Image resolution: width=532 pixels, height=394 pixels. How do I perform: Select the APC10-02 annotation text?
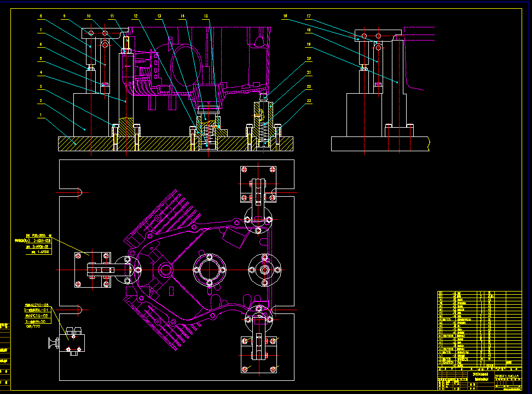pyautogui.click(x=37, y=316)
